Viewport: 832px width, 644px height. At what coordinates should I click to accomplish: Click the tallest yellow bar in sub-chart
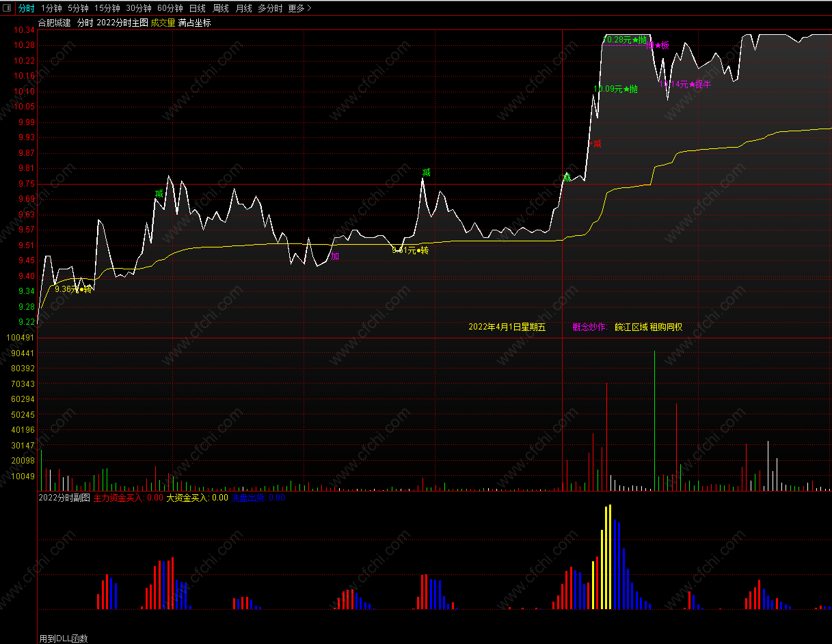(x=610, y=556)
